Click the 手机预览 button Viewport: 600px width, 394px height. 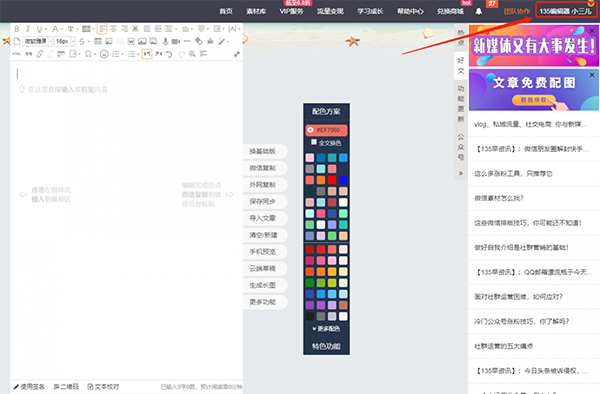(265, 252)
